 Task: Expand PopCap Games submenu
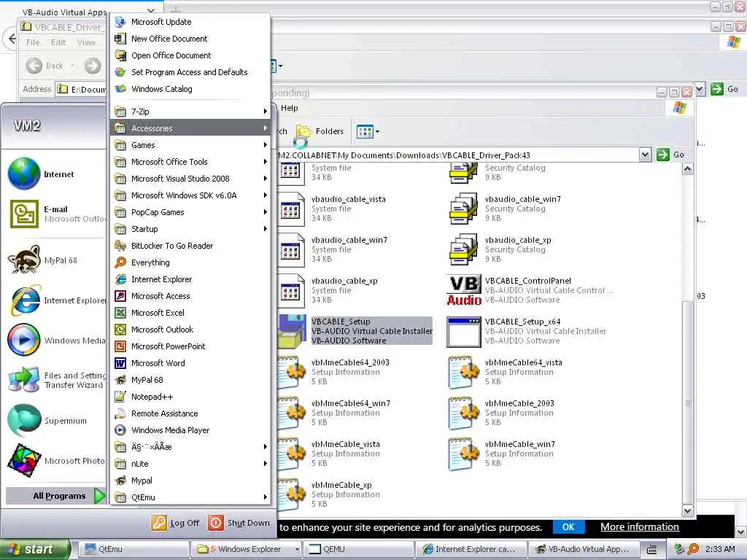point(190,212)
